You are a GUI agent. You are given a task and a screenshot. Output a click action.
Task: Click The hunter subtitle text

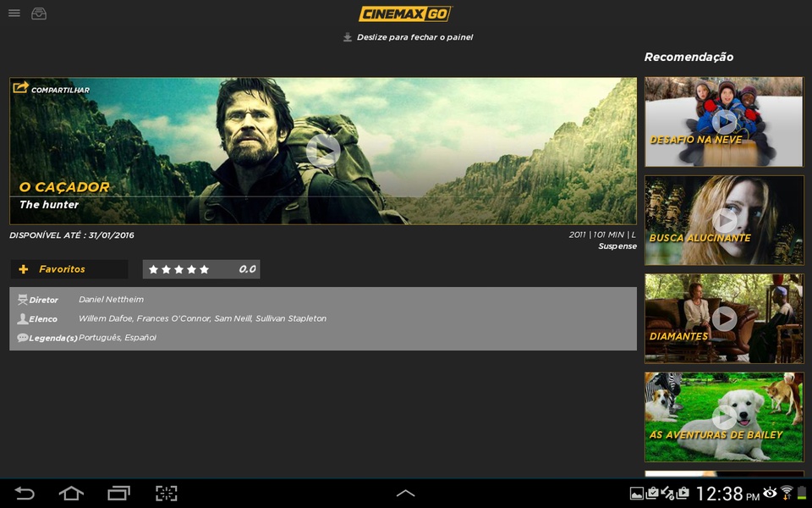pos(49,205)
